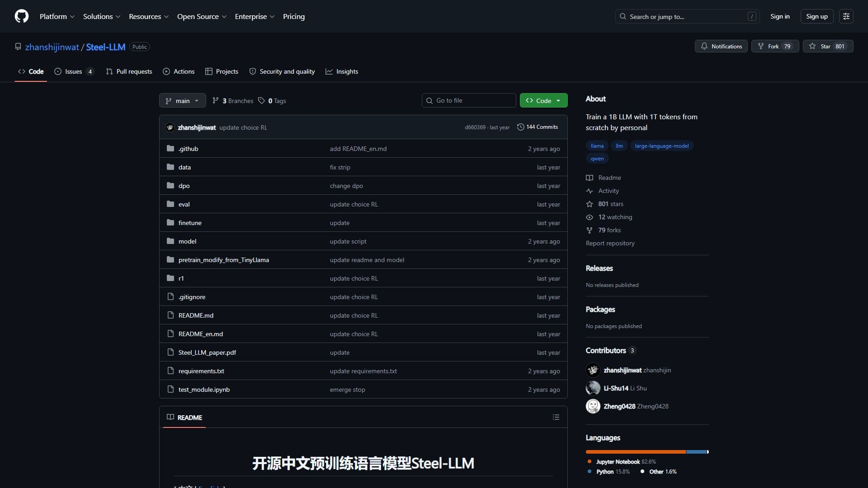
Task: Switch to the Issues tab
Action: [x=74, y=71]
